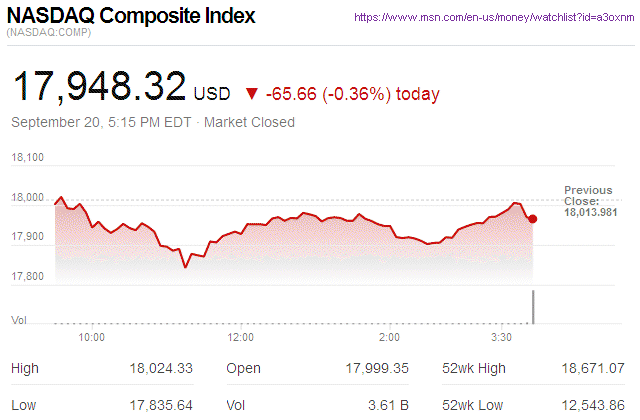
Task: Click the (NASDAQ:COMP) ticker symbol
Action: pyautogui.click(x=47, y=35)
